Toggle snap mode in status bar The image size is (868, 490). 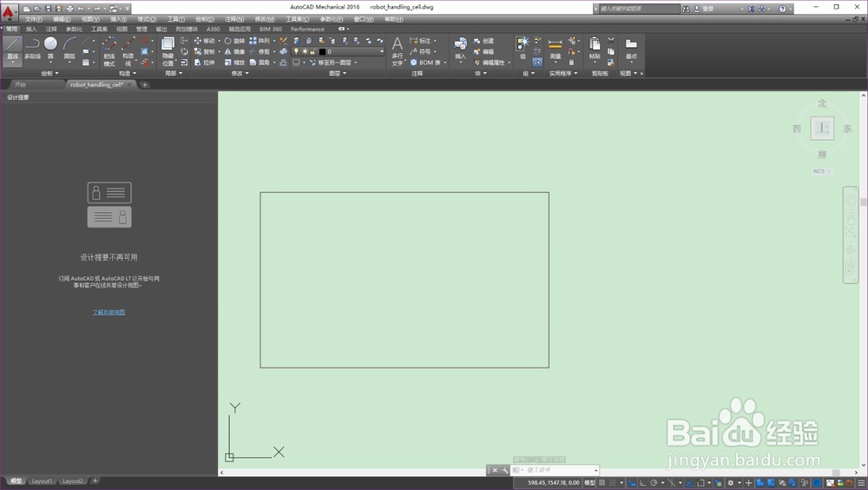(x=613, y=483)
